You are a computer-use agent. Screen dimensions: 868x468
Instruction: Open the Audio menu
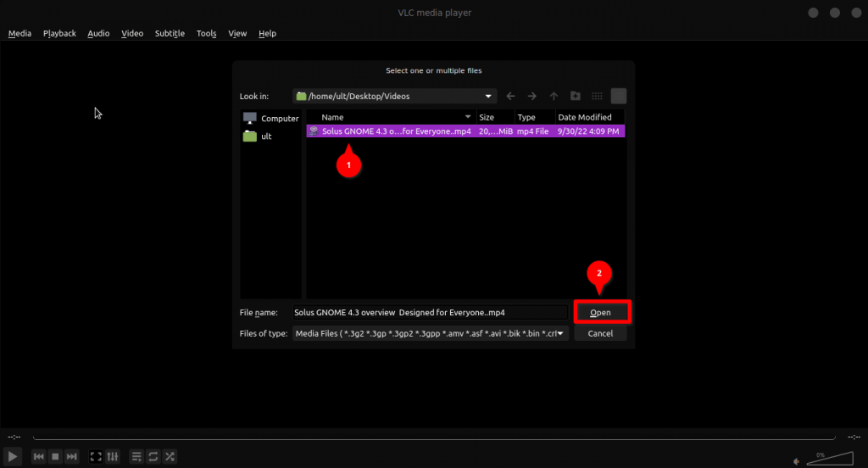pos(98,33)
